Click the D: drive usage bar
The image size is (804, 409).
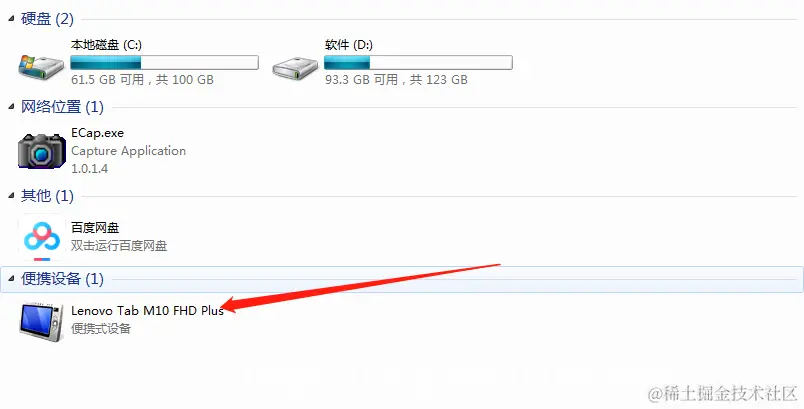[418, 63]
